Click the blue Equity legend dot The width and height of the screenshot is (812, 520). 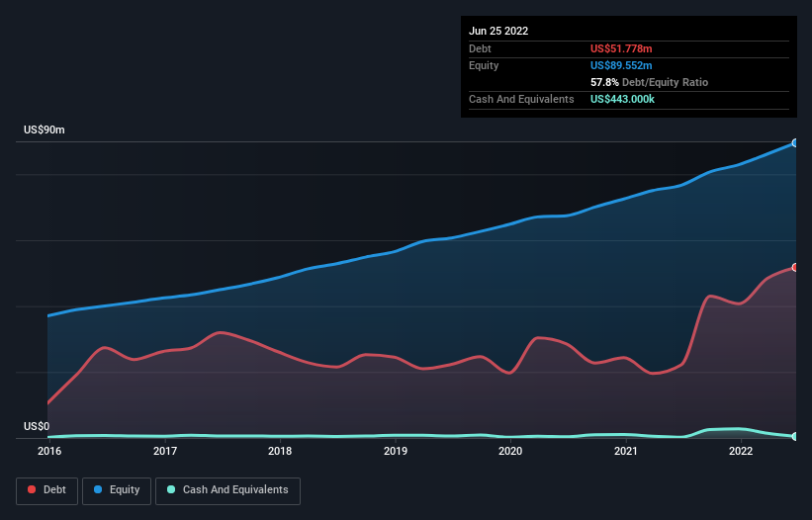pos(98,489)
